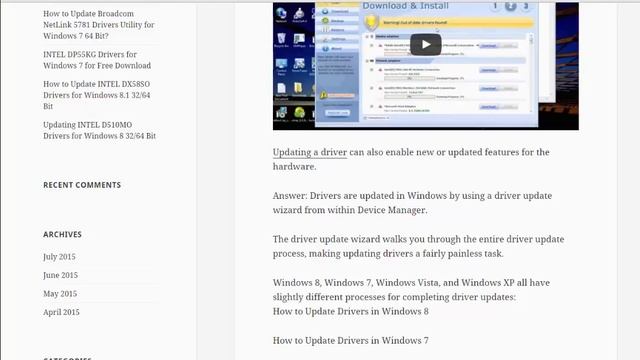The height and width of the screenshot is (360, 640).
Task: Click the 'Archives' sidebar heading
Action: tap(62, 234)
